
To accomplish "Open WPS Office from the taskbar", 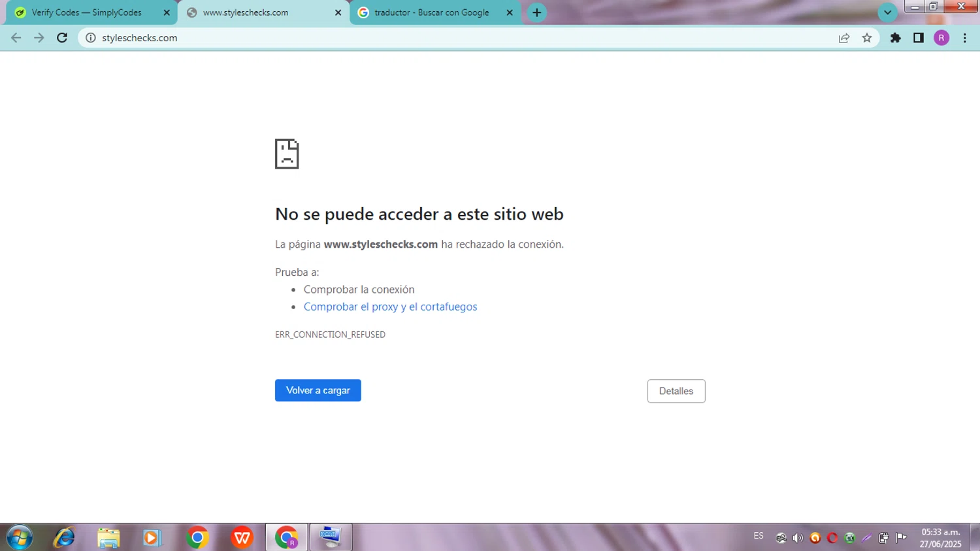I will coord(242,537).
